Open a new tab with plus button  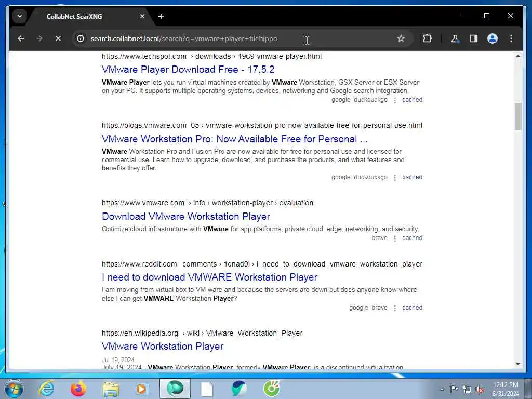click(161, 16)
